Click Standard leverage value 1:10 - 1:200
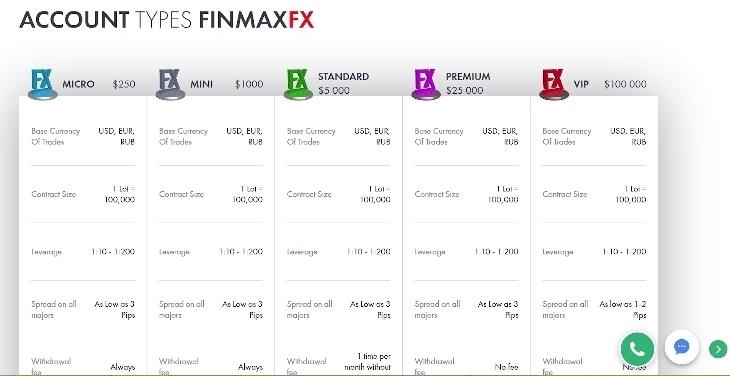Viewport: 730px width, 376px height. 368,252
